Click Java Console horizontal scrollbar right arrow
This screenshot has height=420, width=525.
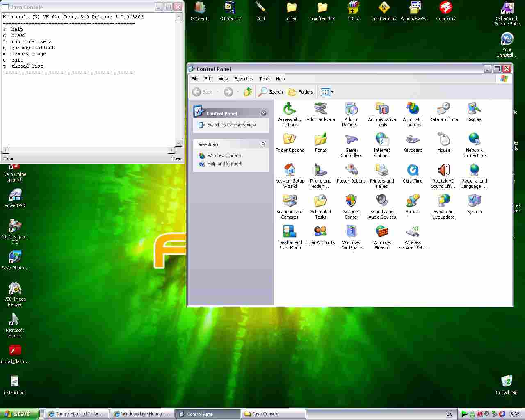tap(172, 150)
